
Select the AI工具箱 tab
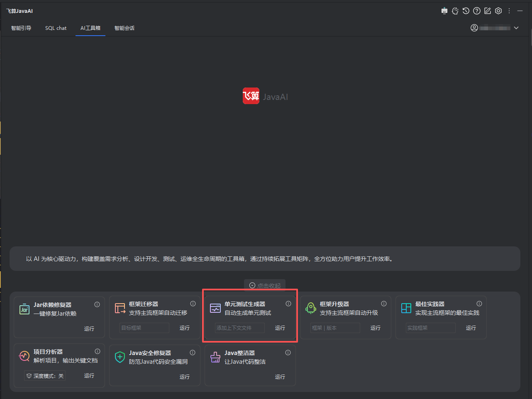(90, 28)
